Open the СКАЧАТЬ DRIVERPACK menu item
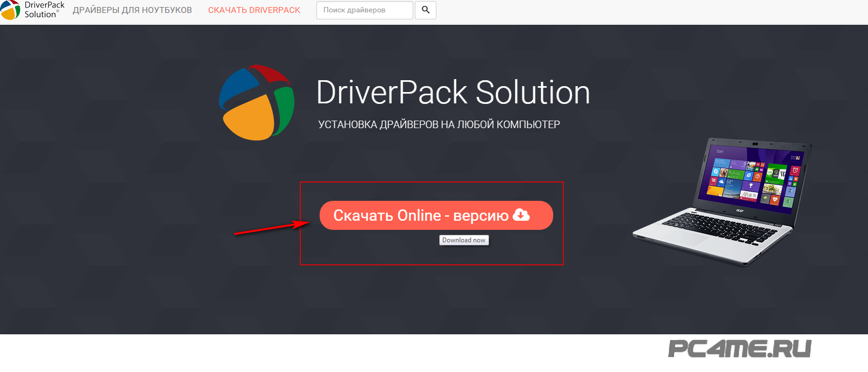 254,10
